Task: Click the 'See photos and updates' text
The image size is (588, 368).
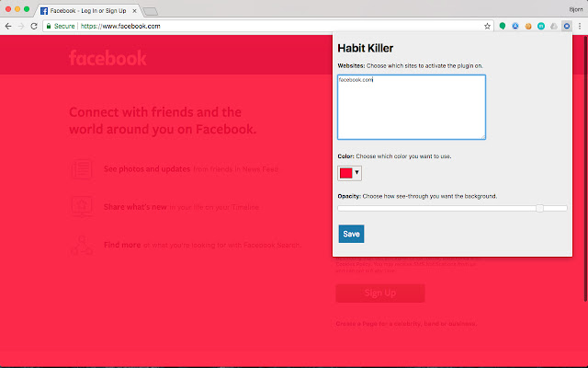Action: (147, 169)
